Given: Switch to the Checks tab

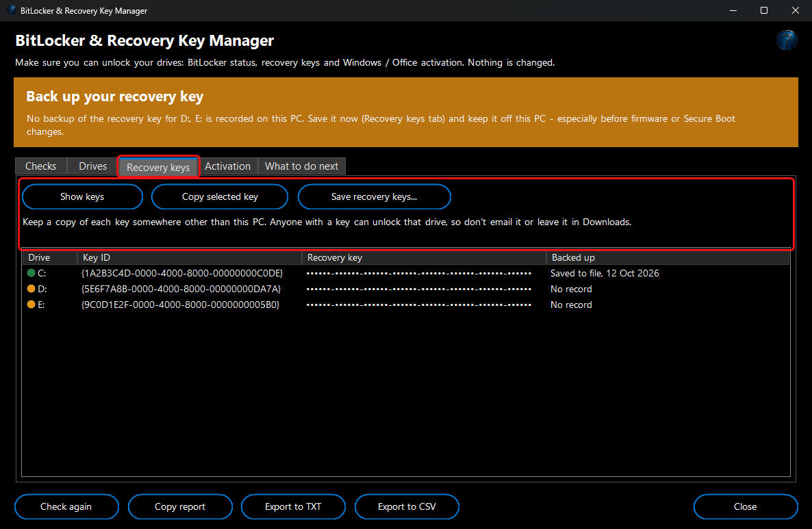Looking at the screenshot, I should (41, 166).
